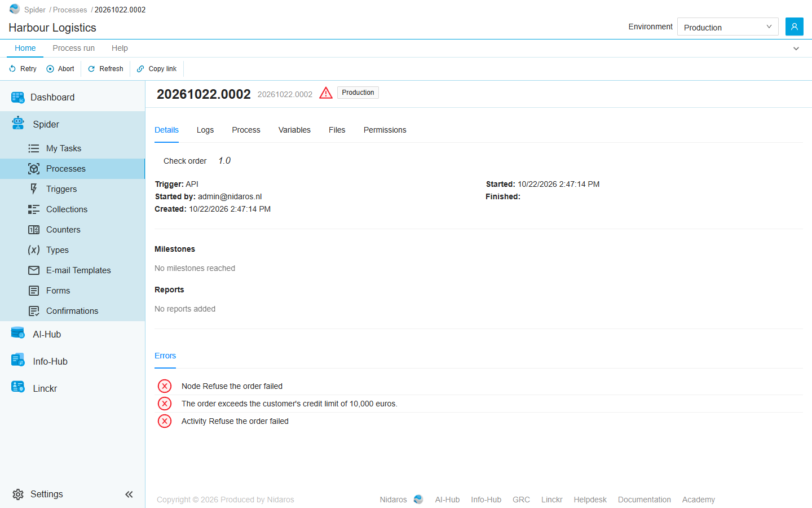
Task: Select 'Node Refuse the order failed' error
Action: click(479, 386)
